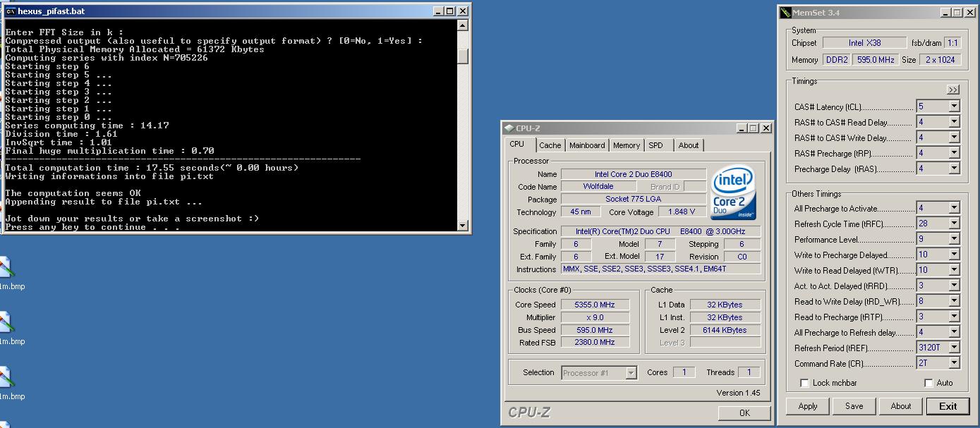The height and width of the screenshot is (428, 980).
Task: Click the DDR2 memory type field
Action: 837,60
